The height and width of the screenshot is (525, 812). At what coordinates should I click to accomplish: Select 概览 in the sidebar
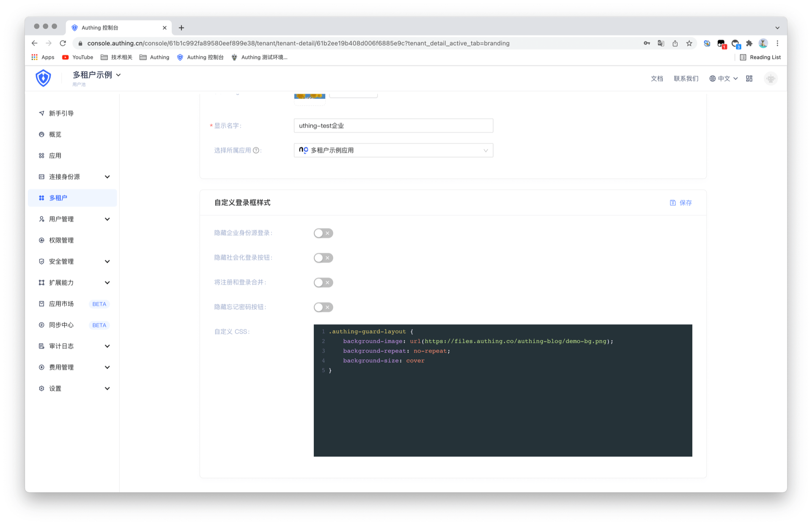55,134
